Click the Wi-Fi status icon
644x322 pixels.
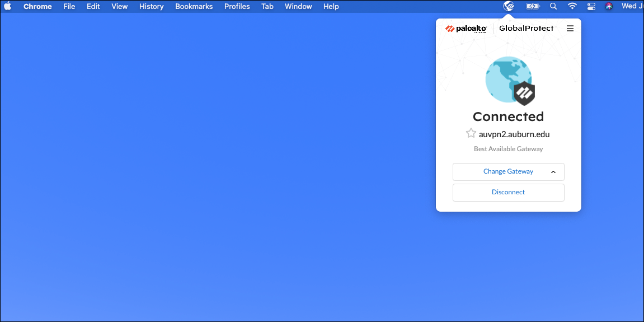point(572,6)
